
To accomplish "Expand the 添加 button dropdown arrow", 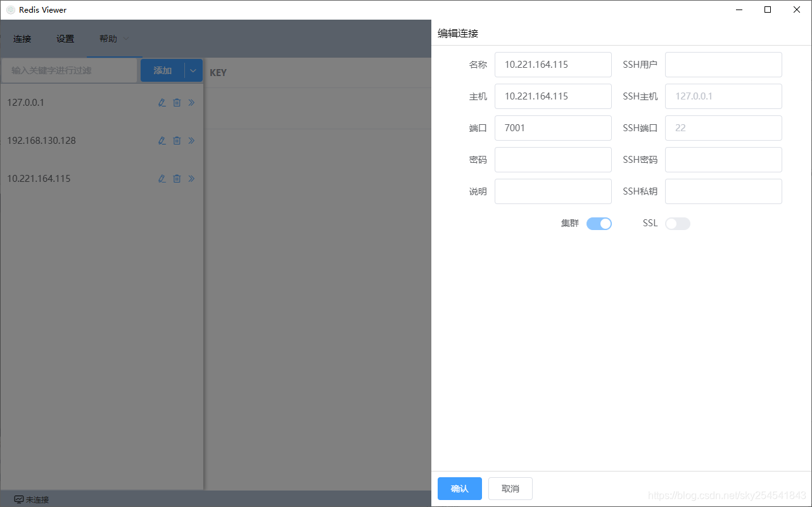I will pyautogui.click(x=193, y=70).
